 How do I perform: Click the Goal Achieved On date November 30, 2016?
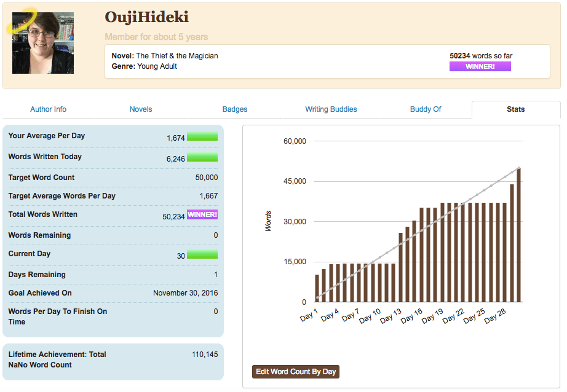(185, 293)
